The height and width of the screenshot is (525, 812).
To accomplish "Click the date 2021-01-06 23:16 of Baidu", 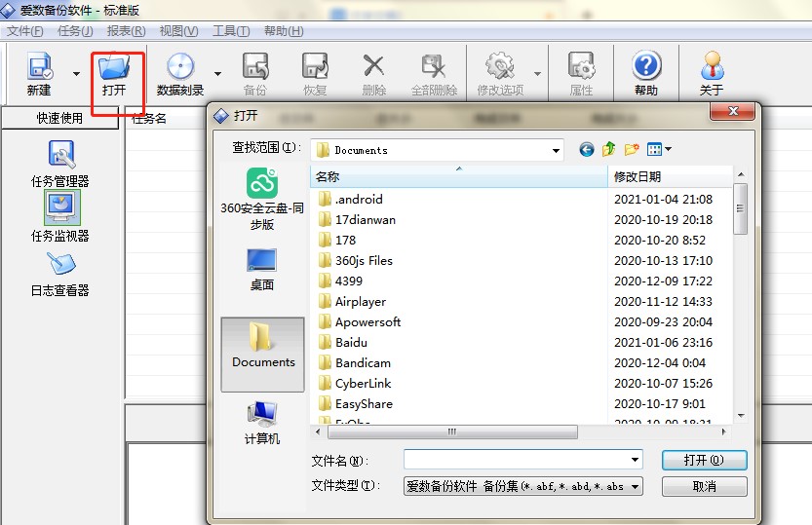I will pos(663,343).
